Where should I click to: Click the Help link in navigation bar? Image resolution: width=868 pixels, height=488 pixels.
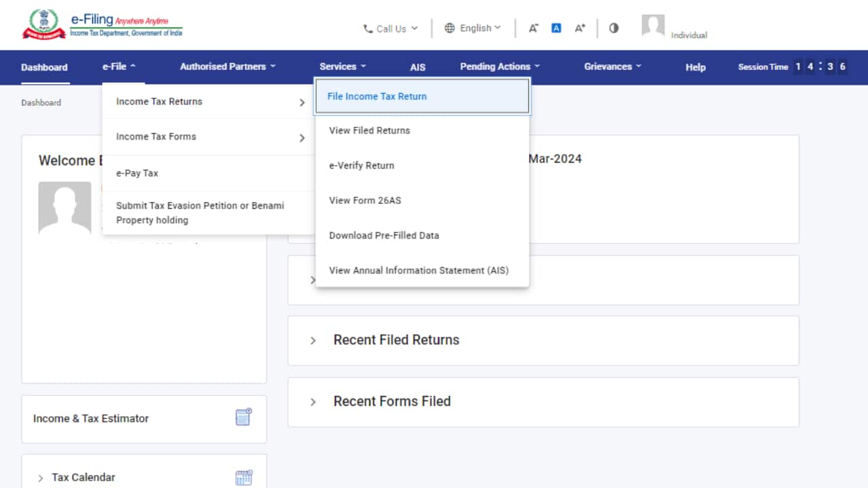(695, 67)
